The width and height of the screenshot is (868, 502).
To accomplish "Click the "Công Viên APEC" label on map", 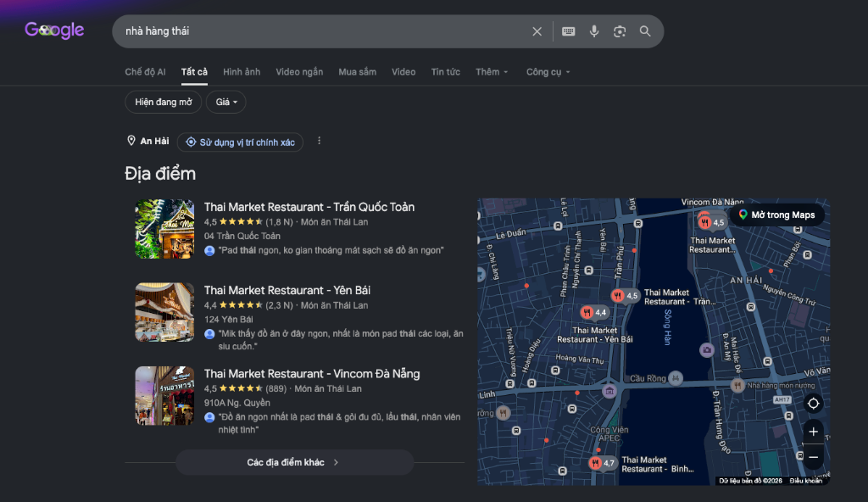I will point(609,433).
